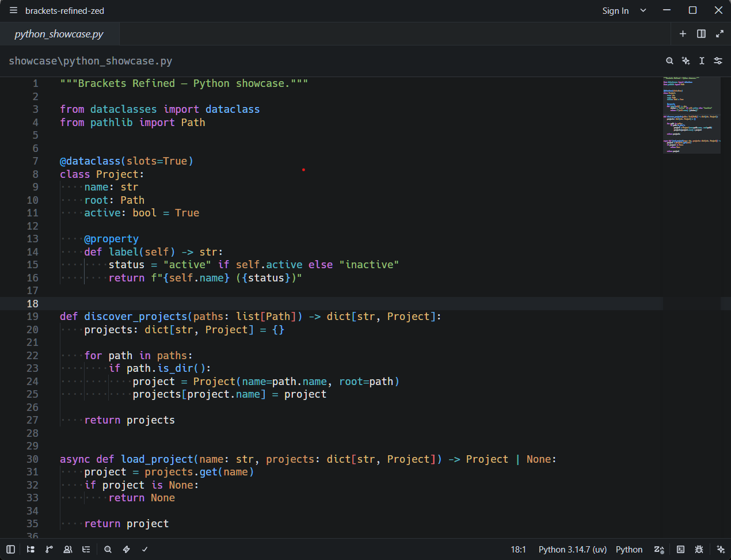
Task: Click the plus new-item icon
Action: (x=683, y=34)
